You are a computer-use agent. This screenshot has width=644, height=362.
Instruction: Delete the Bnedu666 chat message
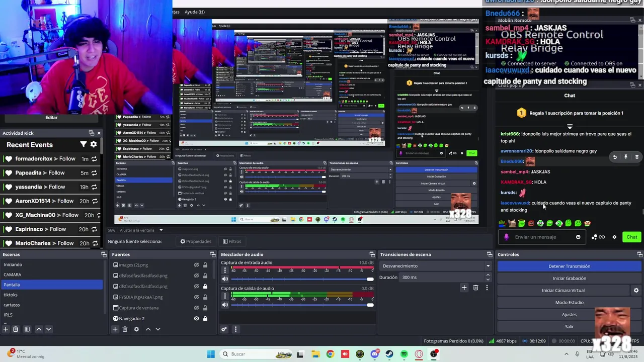coord(636,157)
